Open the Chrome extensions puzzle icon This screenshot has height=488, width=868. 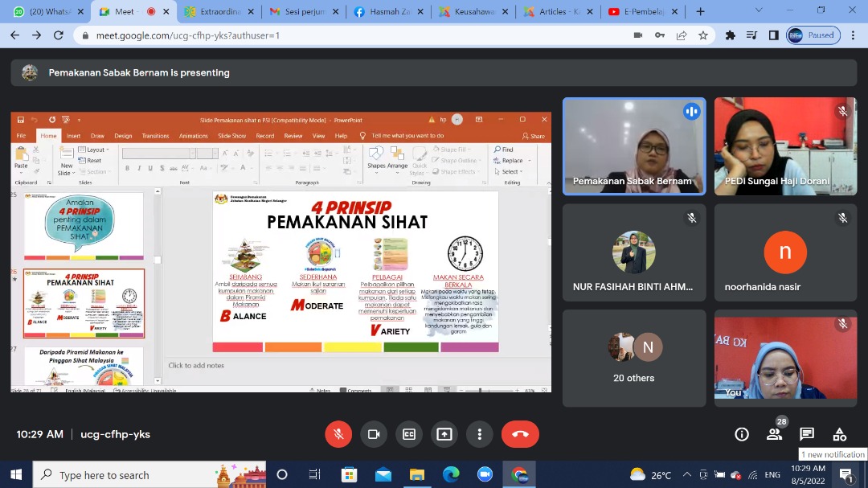(x=730, y=35)
